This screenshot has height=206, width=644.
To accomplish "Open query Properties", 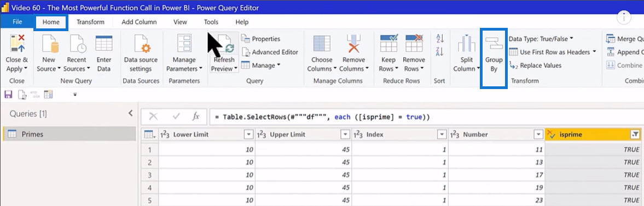I will click(x=261, y=39).
